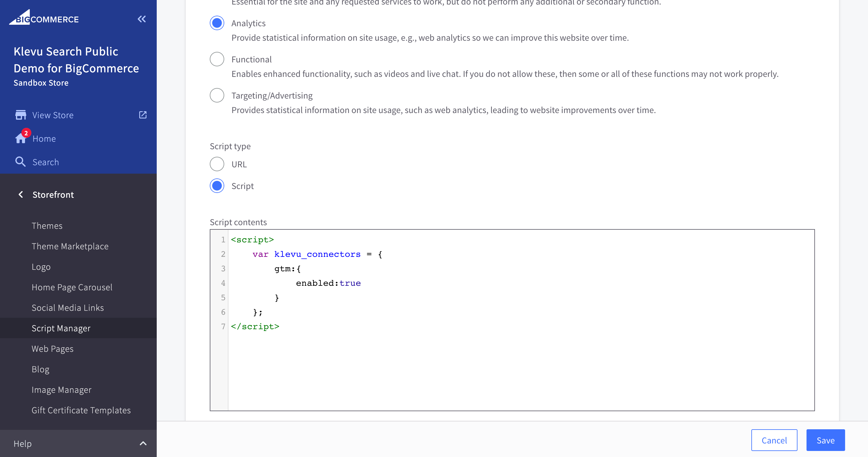
Task: Select the Targeting/Advertising radio button
Action: (x=217, y=95)
